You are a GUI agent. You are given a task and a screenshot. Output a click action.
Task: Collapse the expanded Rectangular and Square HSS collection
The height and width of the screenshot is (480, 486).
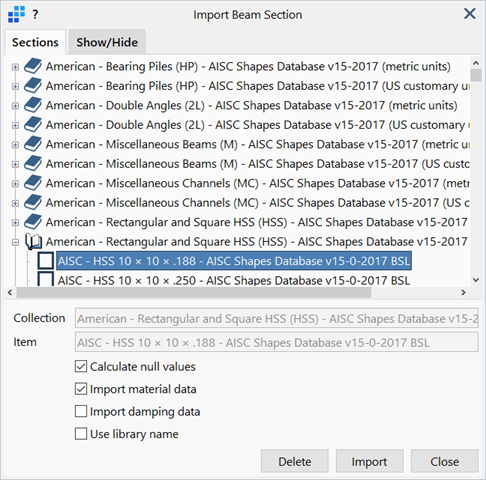[x=15, y=242]
